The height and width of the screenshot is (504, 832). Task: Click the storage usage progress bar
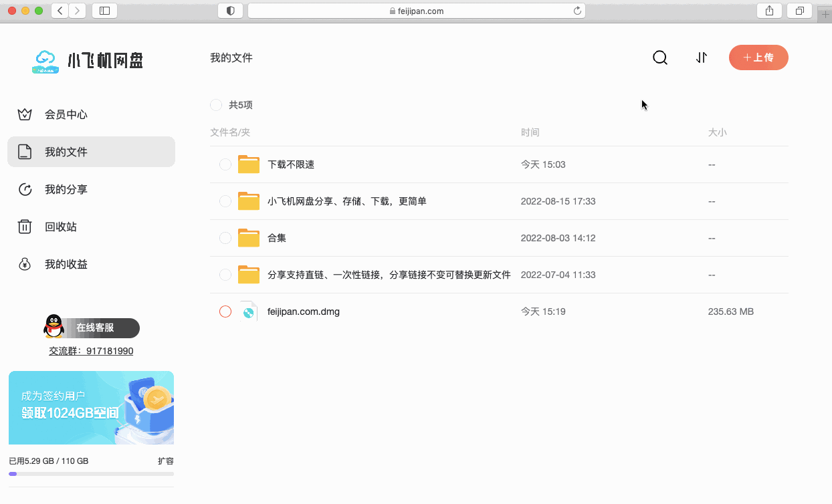(x=91, y=474)
